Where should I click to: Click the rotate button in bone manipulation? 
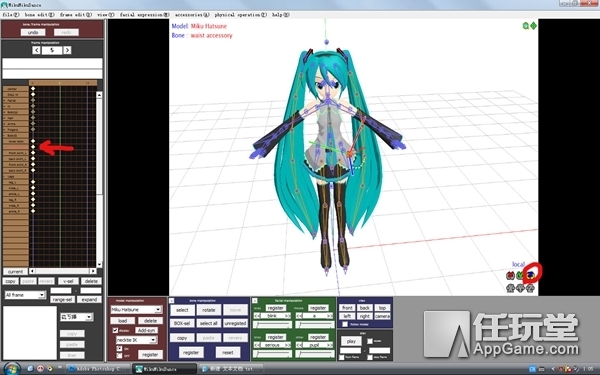pos(209,310)
